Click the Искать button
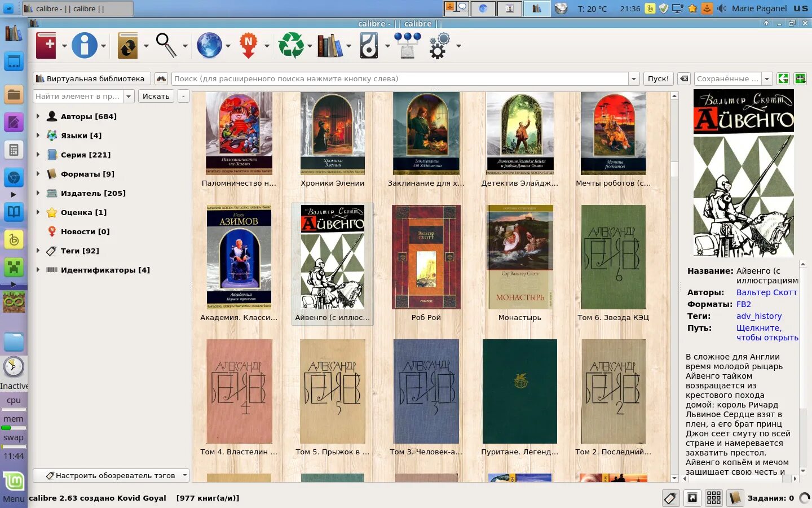This screenshot has width=812, height=508. coord(156,96)
